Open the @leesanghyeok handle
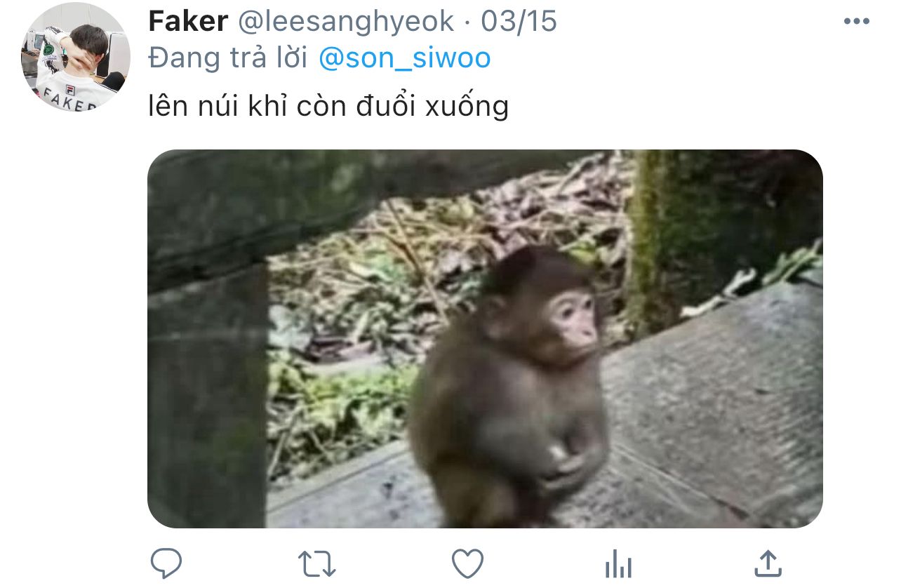This screenshot has height=588, width=901. point(347,22)
